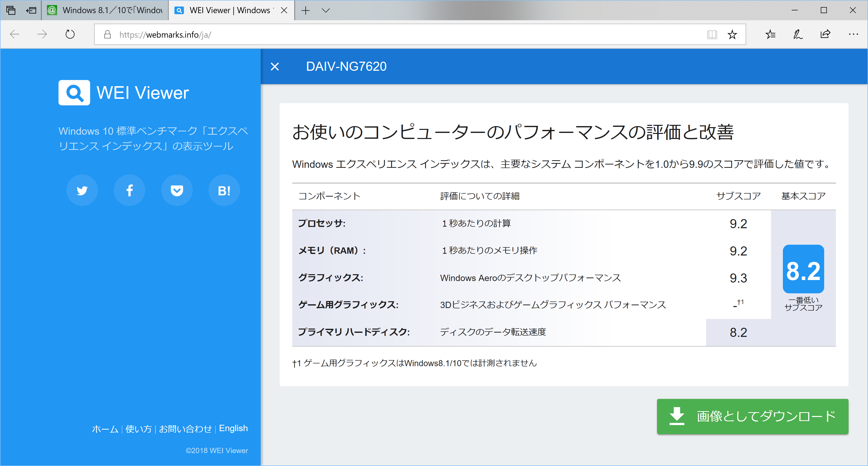Show tab previews chevron
This screenshot has height=466, width=868.
[325, 10]
